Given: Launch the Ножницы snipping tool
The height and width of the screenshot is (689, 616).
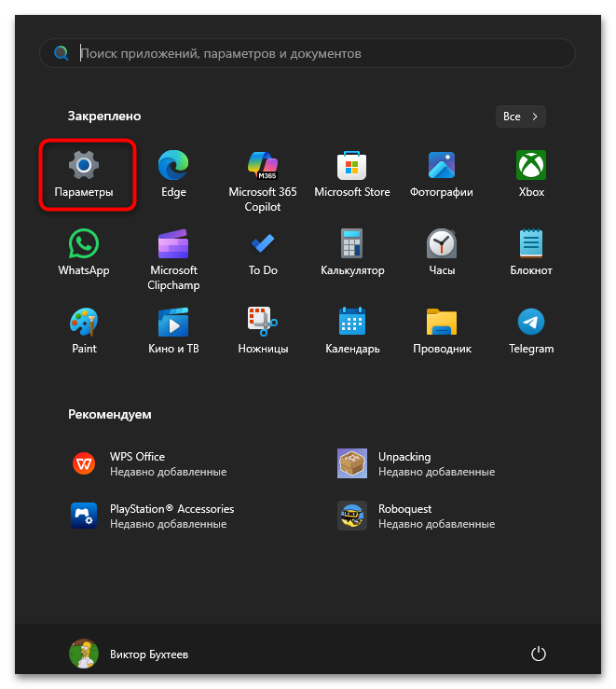Looking at the screenshot, I should click(x=263, y=331).
